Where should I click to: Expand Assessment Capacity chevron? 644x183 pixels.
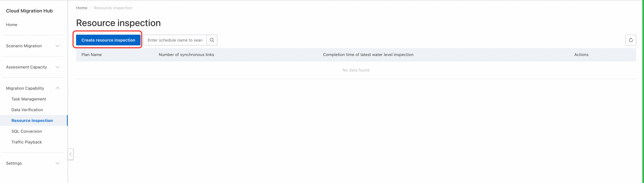[58, 67]
